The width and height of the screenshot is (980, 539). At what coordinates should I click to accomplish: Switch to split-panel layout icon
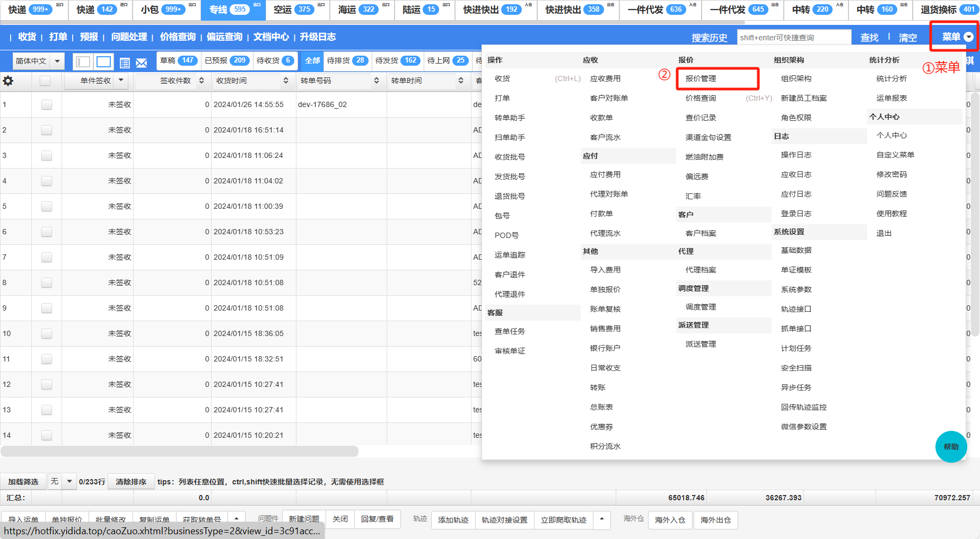click(x=83, y=62)
